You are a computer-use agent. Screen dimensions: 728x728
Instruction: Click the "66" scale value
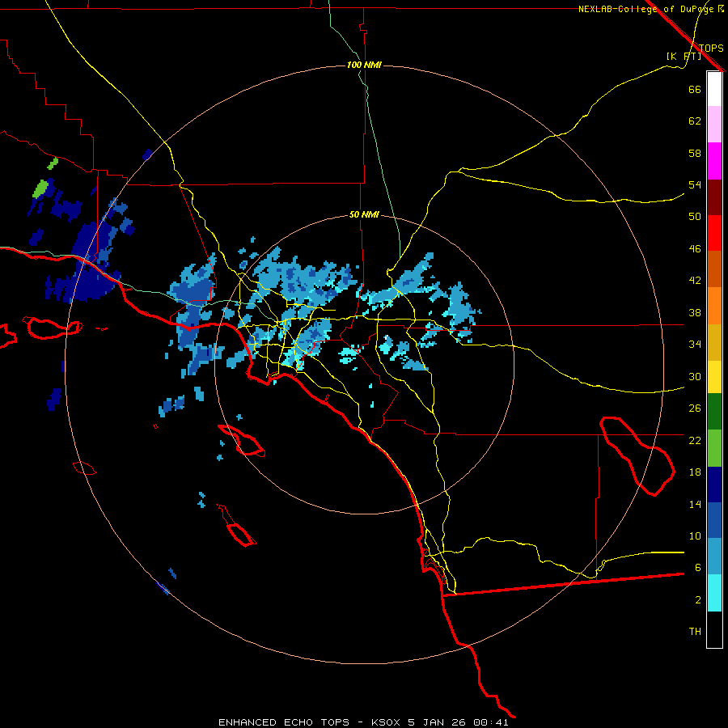(x=695, y=89)
